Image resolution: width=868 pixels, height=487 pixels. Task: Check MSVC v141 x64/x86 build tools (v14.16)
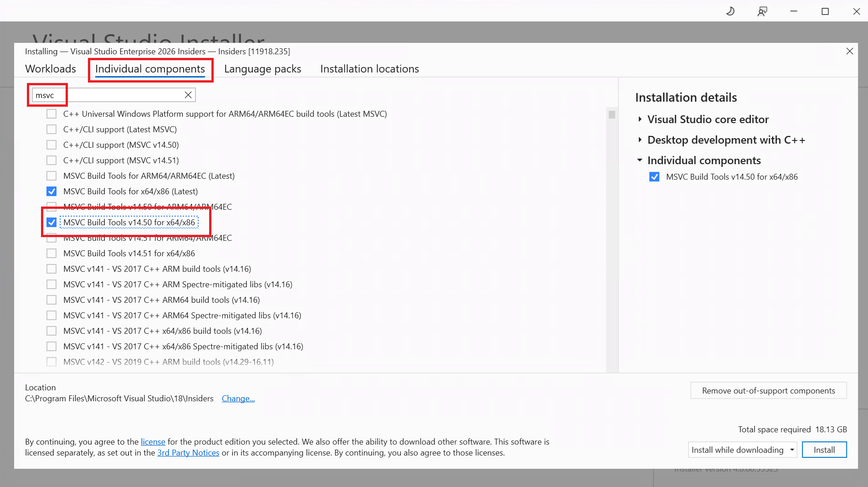click(x=51, y=331)
